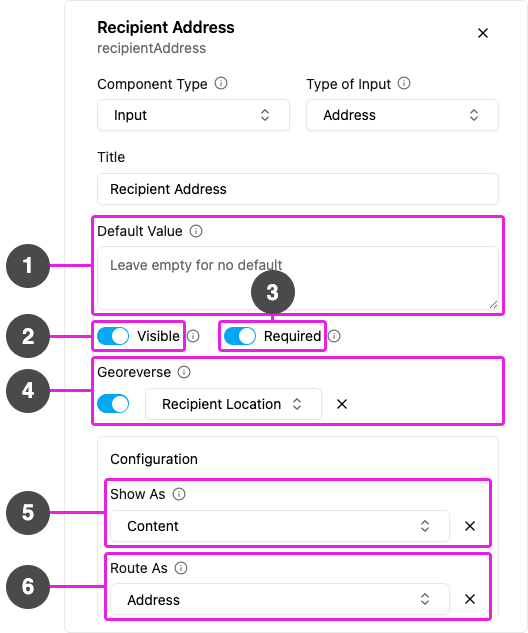Toggle the Georeverse switch

[113, 404]
